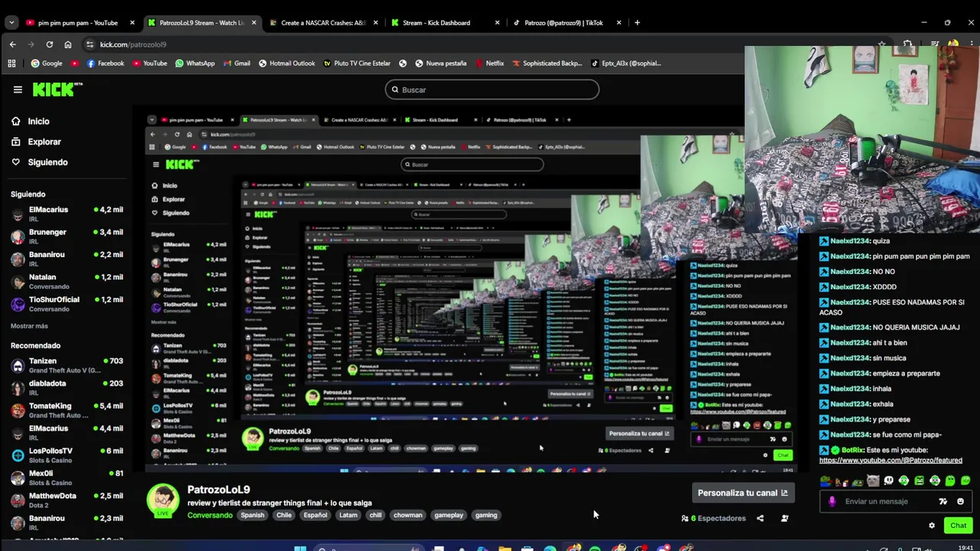
Task: Expand Mostrar más in following list
Action: (x=29, y=326)
